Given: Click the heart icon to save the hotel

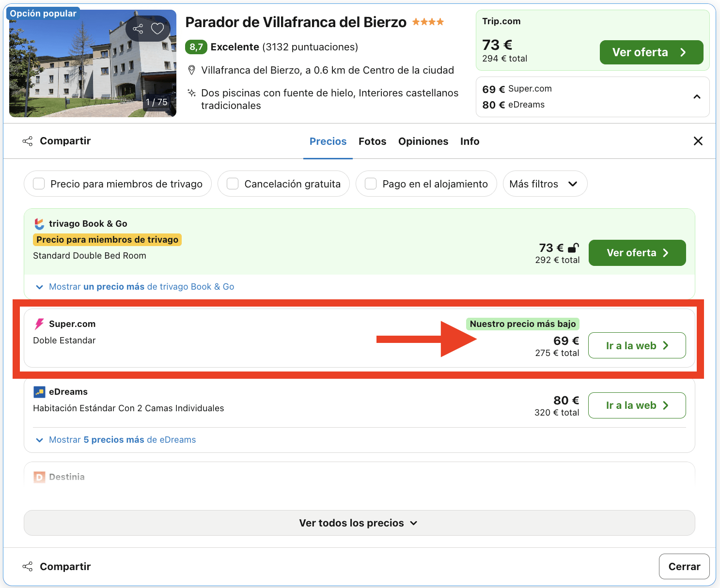Looking at the screenshot, I should coord(157,29).
